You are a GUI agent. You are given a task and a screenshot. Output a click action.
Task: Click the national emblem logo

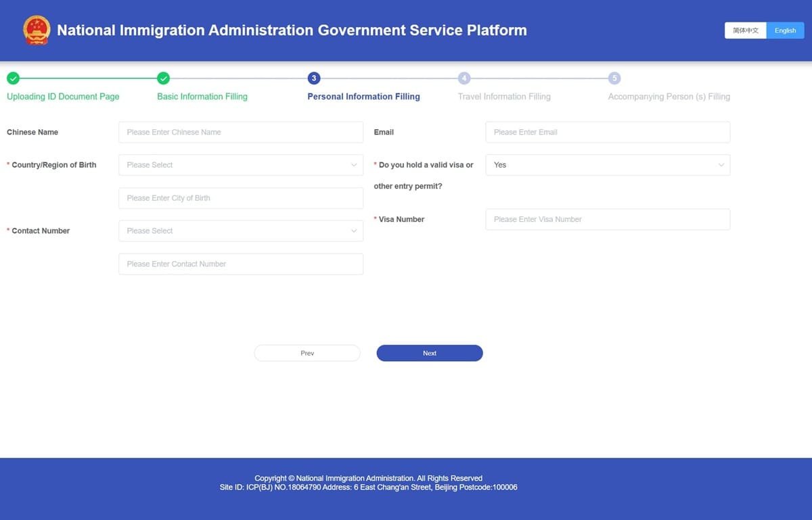[37, 30]
